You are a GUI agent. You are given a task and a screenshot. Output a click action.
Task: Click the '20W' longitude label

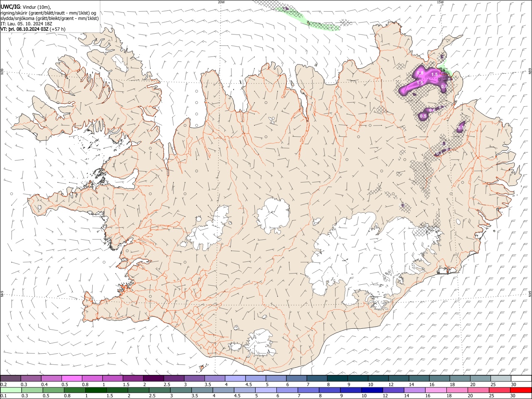221,2
